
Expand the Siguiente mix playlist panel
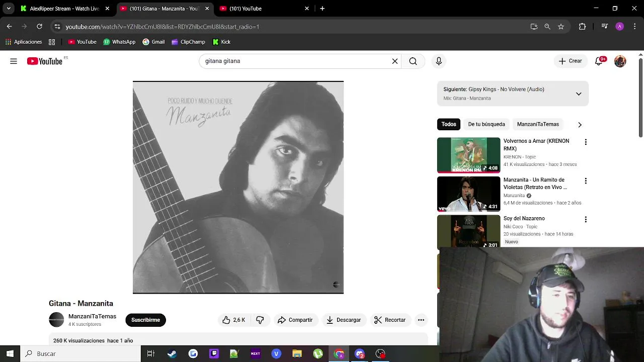(579, 94)
